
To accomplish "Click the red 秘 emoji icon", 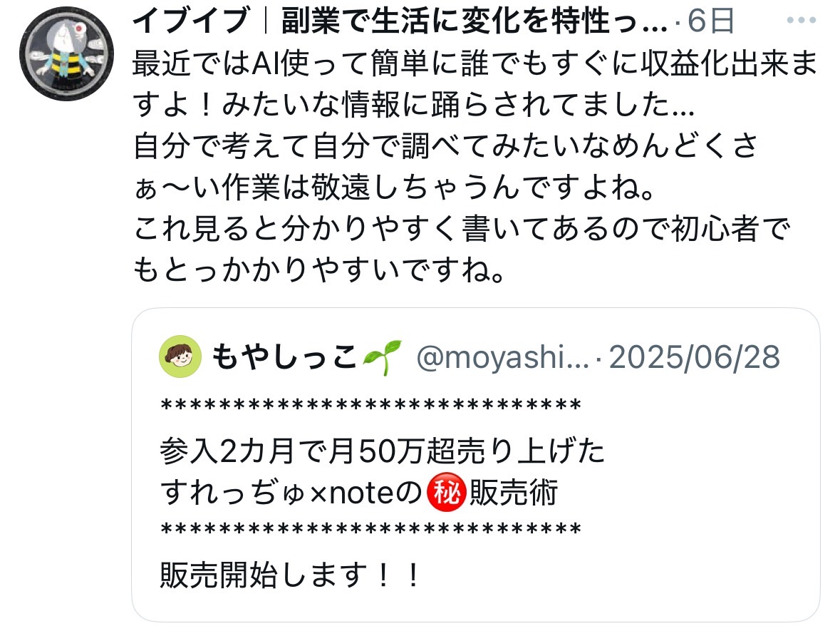I will click(x=446, y=492).
